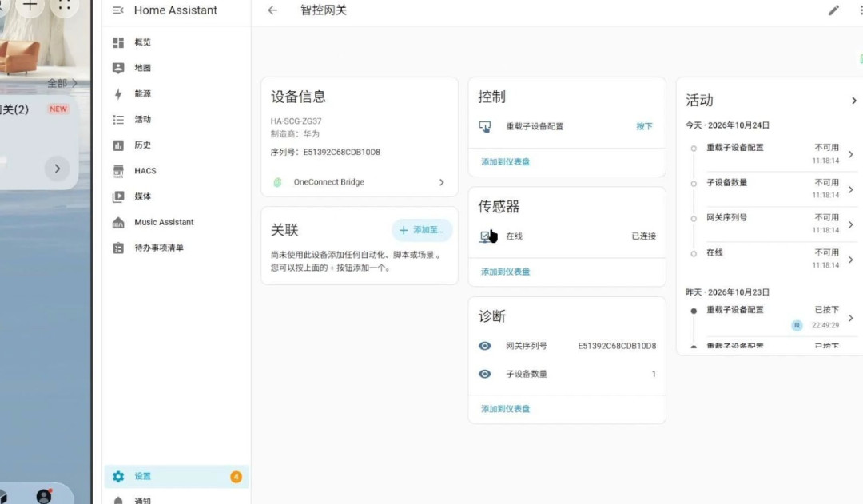The height and width of the screenshot is (504, 863).
Task: Click the round chevron button in left window
Action: 58,169
